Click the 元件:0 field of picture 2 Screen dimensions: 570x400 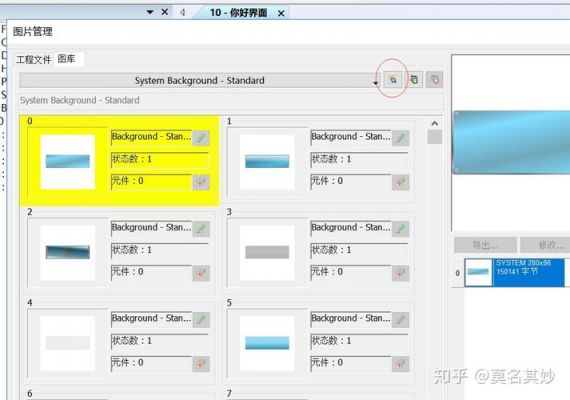click(151, 272)
